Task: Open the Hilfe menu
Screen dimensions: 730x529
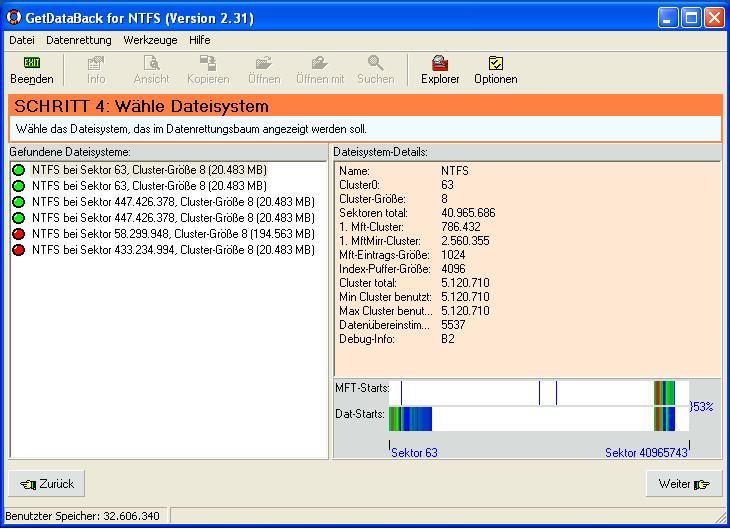Action: [200, 40]
